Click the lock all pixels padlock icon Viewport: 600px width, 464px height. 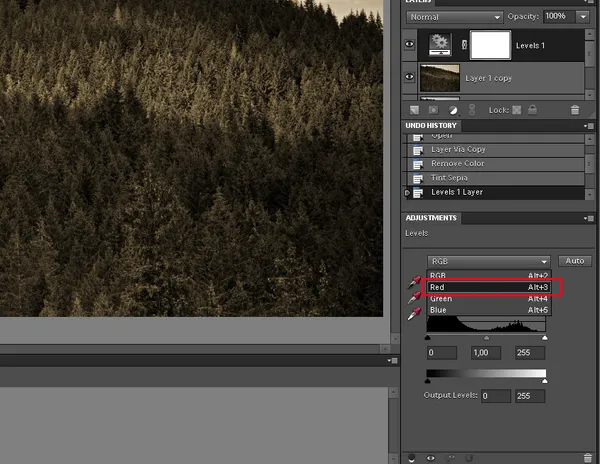click(531, 108)
